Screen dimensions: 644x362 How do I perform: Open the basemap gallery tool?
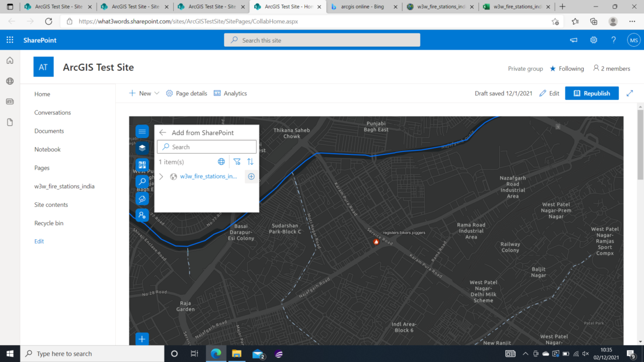pos(142,164)
